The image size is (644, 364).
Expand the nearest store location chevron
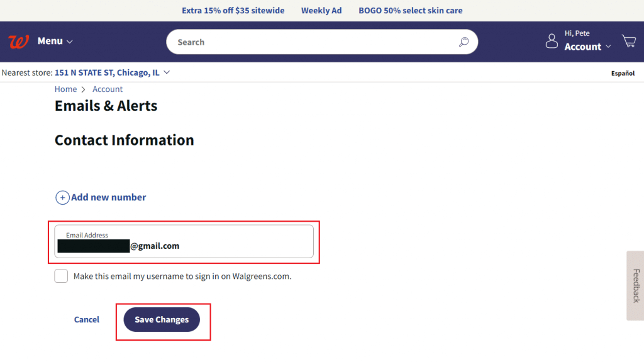pyautogui.click(x=167, y=72)
